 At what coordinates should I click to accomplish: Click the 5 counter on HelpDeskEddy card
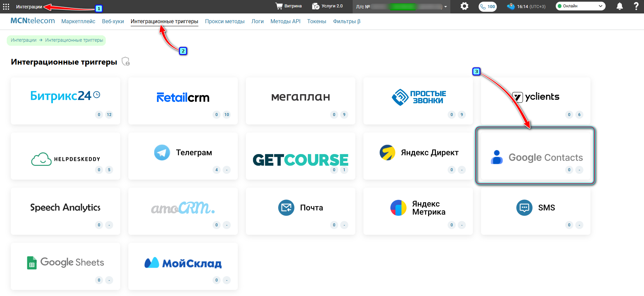click(109, 170)
